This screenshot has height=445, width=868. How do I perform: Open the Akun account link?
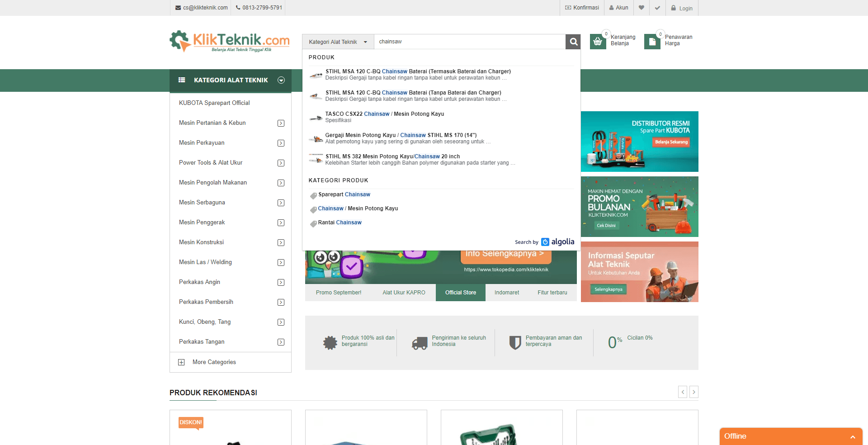[619, 8]
